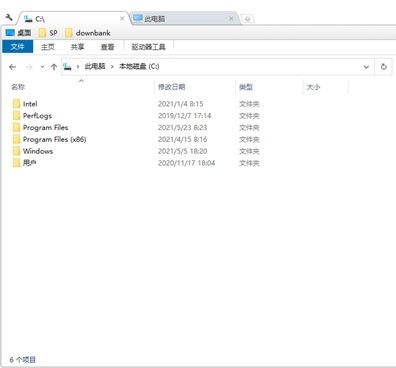Click the Program Files (x86) name
Image resolution: width=396 pixels, height=368 pixels.
click(55, 139)
